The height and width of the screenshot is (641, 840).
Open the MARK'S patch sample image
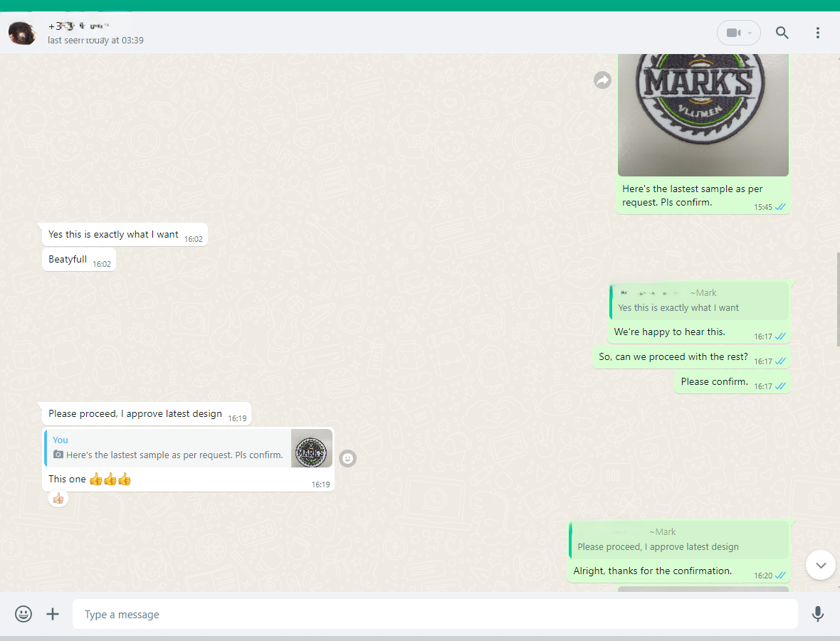(x=703, y=115)
